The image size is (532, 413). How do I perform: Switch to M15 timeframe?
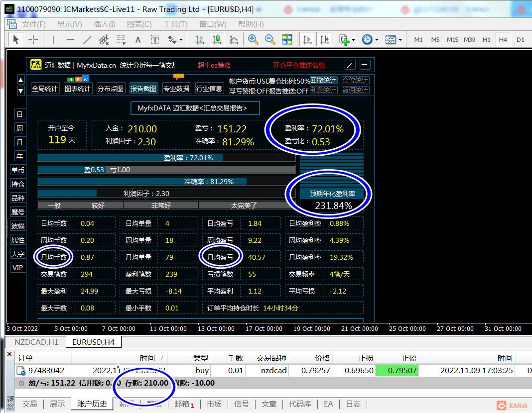point(452,40)
